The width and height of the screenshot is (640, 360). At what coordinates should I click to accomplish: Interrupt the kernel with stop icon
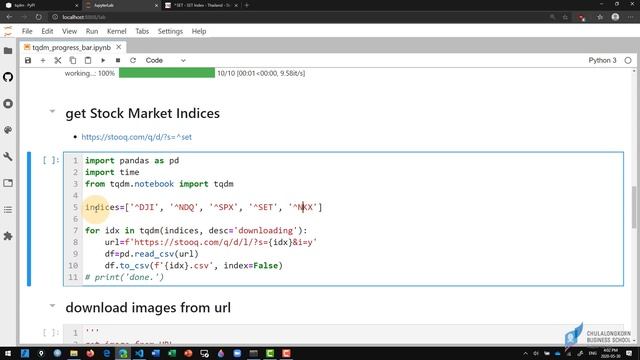pyautogui.click(x=118, y=60)
